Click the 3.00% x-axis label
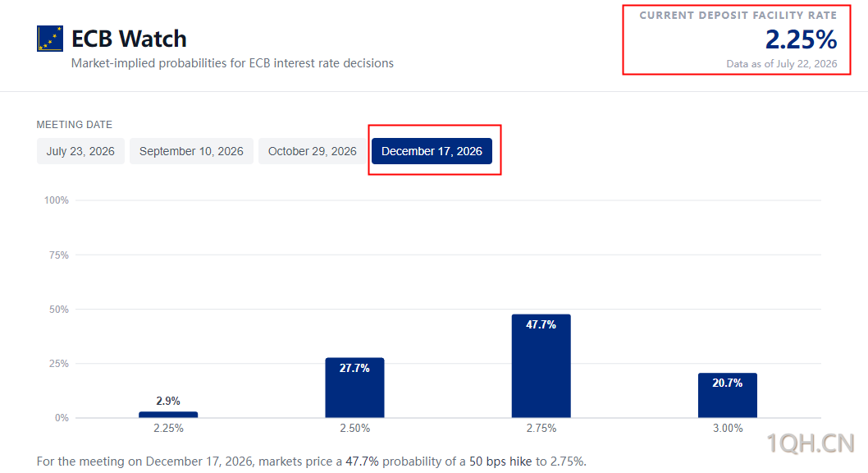 [x=728, y=428]
